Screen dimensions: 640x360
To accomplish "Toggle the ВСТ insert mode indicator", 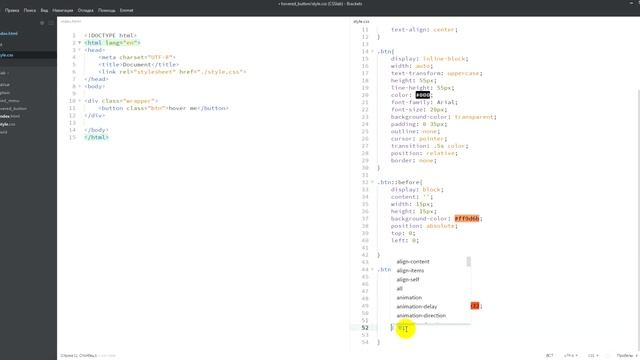I will tap(549, 356).
